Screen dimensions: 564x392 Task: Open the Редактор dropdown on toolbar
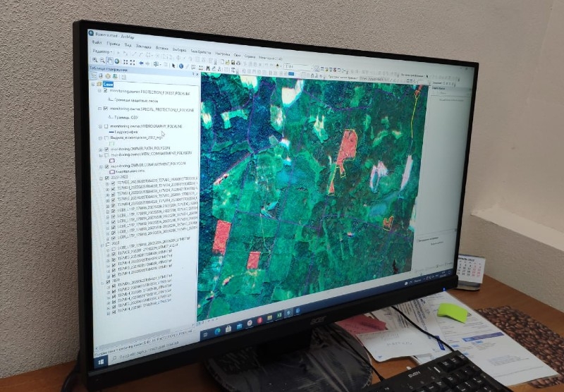click(102, 51)
